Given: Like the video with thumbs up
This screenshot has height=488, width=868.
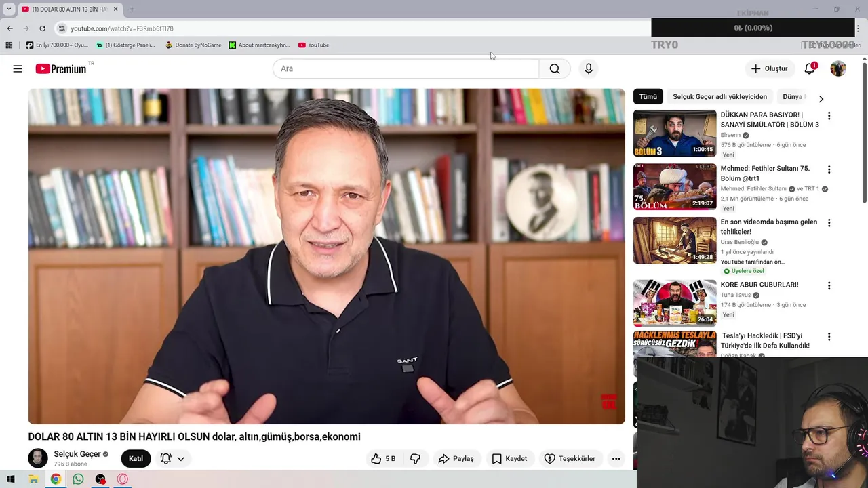Looking at the screenshot, I should pos(383,459).
